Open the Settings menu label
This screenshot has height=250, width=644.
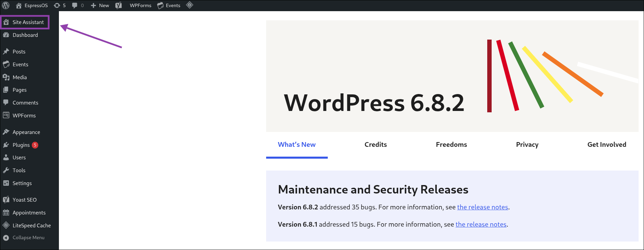22,183
